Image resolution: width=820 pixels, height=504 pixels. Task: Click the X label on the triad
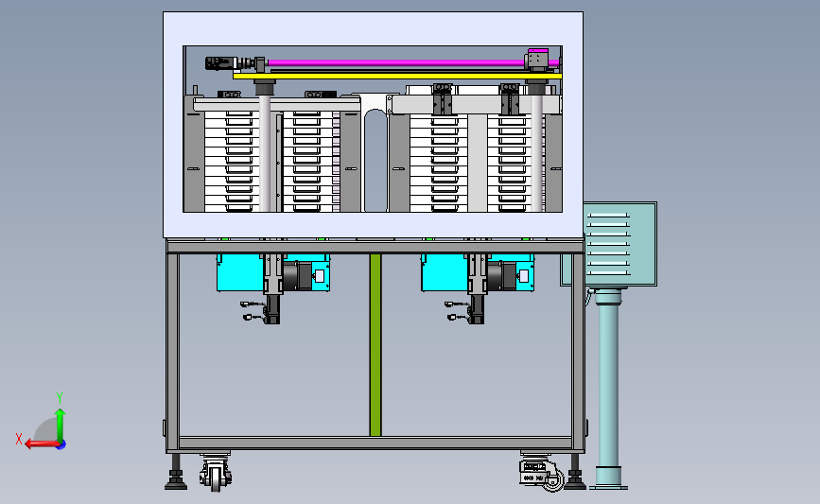pyautogui.click(x=19, y=439)
